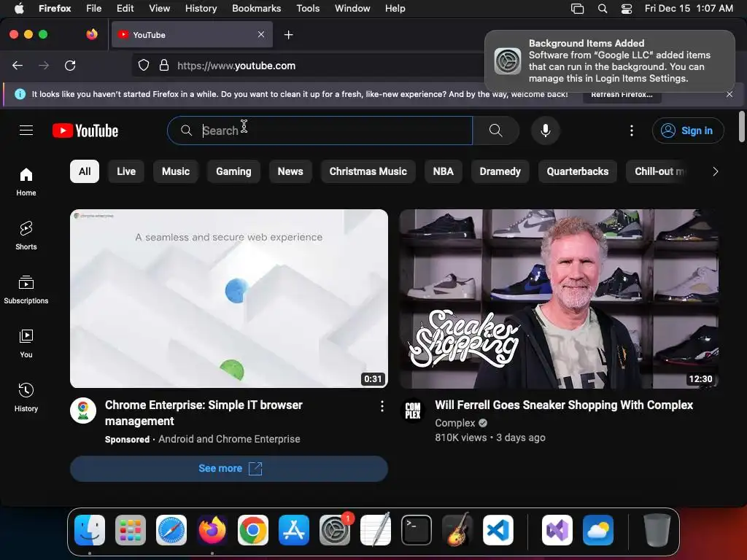Open the File menu

click(93, 9)
